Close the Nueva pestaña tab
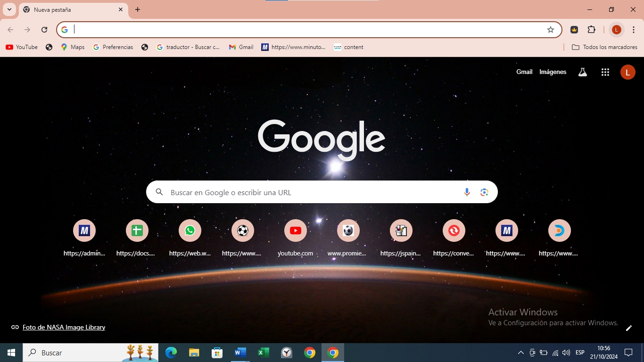This screenshot has height=362, width=644. (x=121, y=9)
